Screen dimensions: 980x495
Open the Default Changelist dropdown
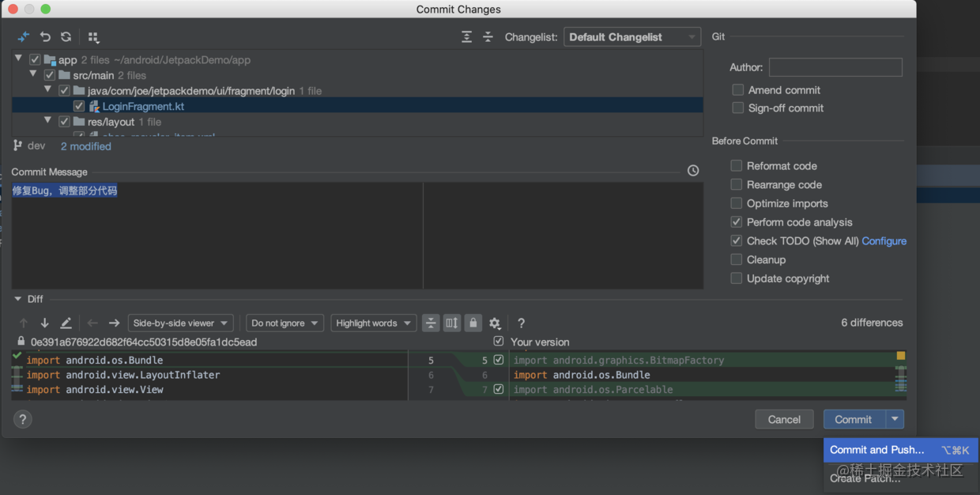click(x=632, y=37)
